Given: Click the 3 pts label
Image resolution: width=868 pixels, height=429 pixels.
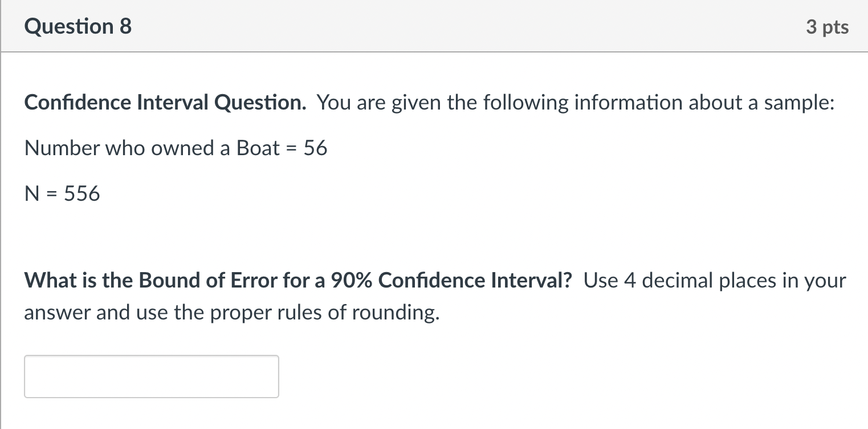Looking at the screenshot, I should coord(828,26).
